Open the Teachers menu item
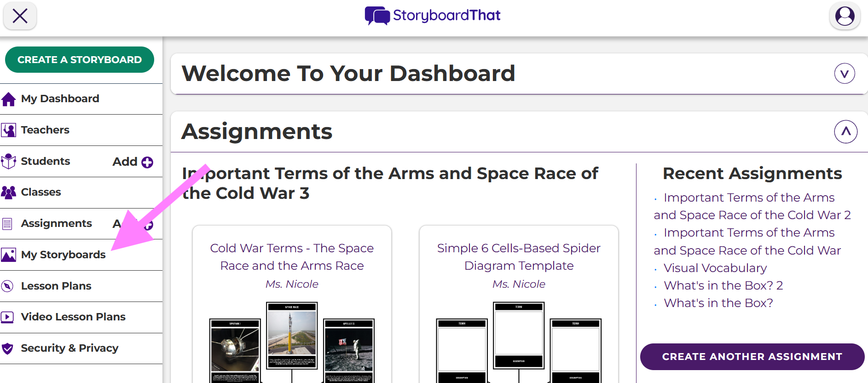The image size is (868, 383). [45, 130]
